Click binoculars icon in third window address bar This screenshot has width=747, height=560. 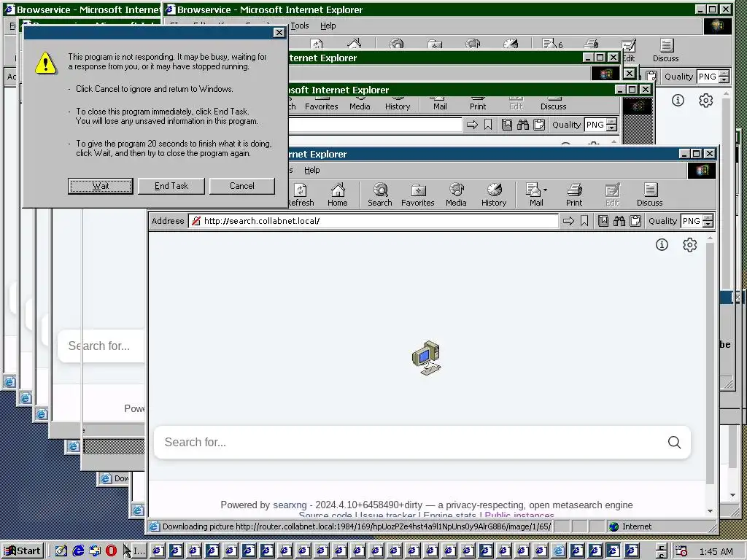522,125
